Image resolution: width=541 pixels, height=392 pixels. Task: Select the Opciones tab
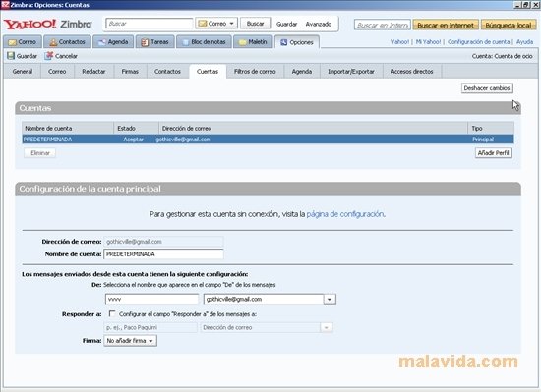pyautogui.click(x=297, y=42)
